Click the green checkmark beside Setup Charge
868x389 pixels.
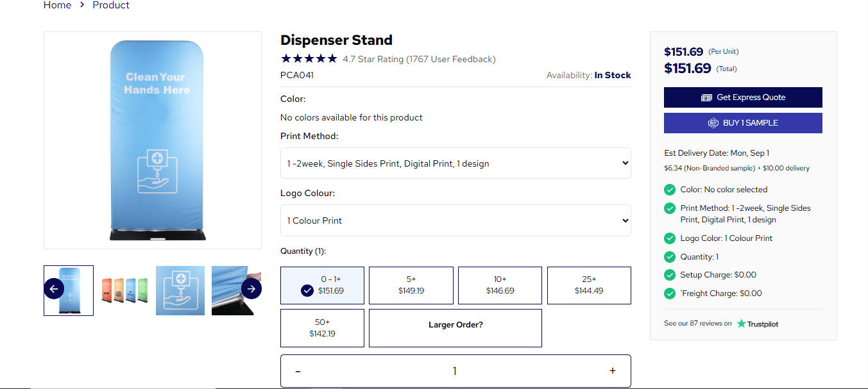pyautogui.click(x=670, y=274)
